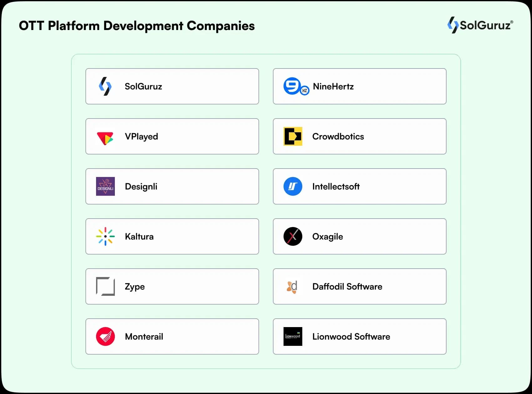
Task: Select the Daffodil Software flower icon
Action: [x=292, y=287]
